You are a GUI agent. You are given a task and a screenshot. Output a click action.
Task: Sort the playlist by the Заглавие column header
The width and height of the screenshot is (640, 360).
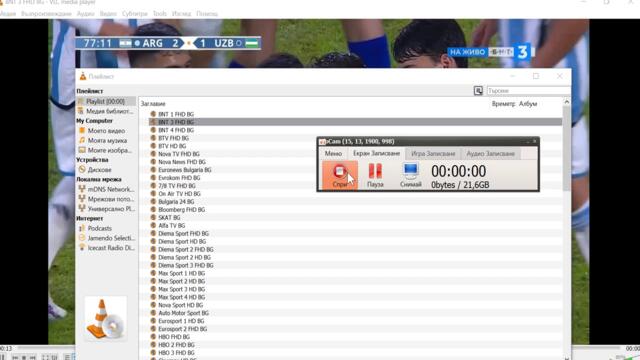click(x=153, y=104)
